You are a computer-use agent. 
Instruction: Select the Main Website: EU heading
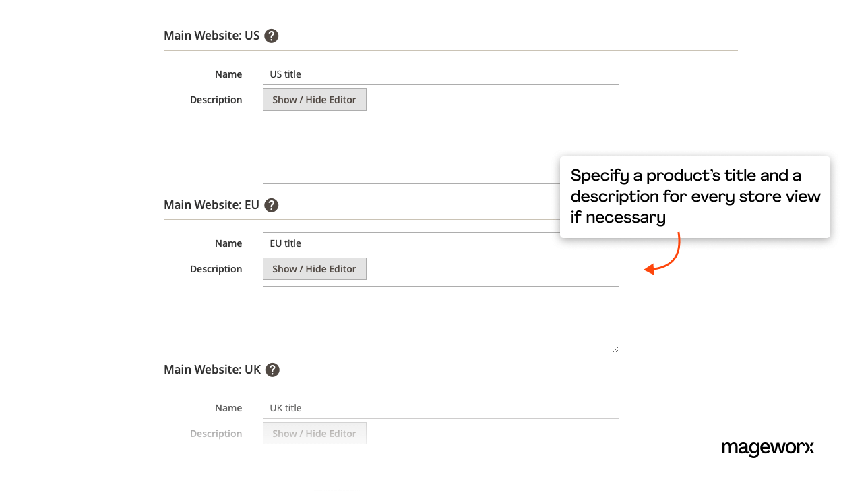(211, 204)
